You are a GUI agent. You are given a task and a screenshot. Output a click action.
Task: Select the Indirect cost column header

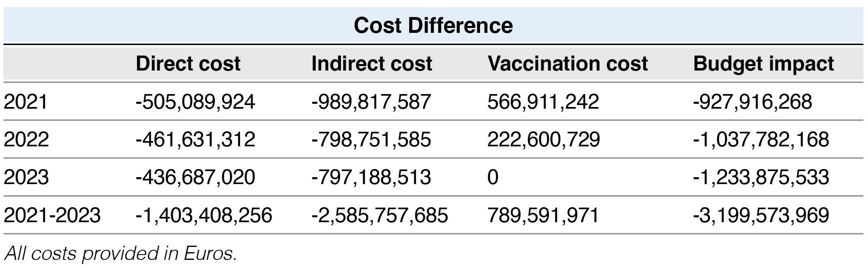[372, 64]
